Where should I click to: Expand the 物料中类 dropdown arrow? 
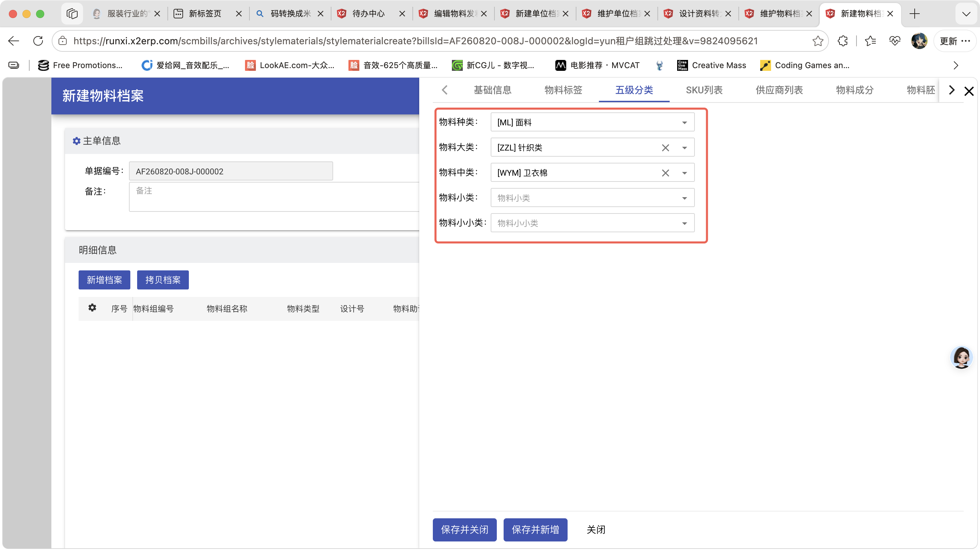pos(684,173)
